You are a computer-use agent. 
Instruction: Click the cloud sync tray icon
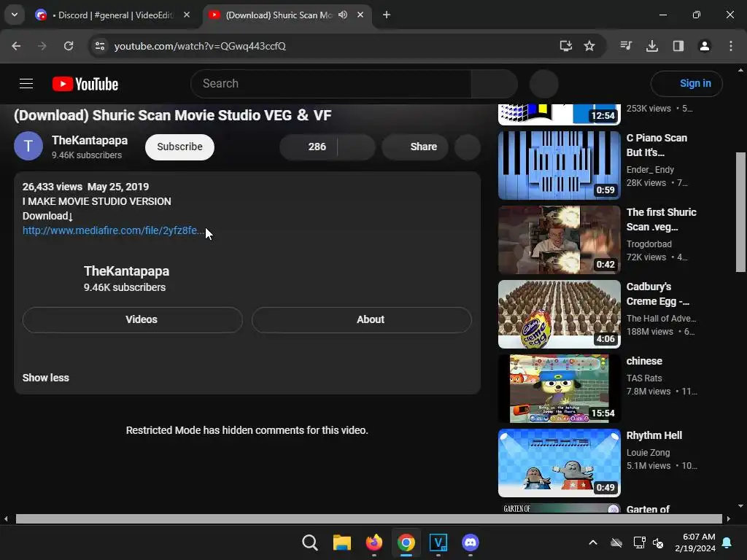[616, 542]
